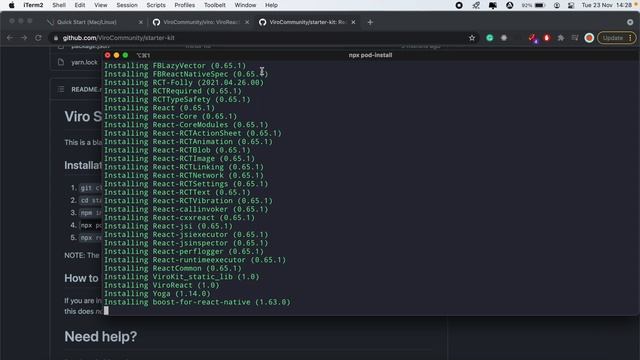Open the iTerm2 application menu

coord(33,5)
